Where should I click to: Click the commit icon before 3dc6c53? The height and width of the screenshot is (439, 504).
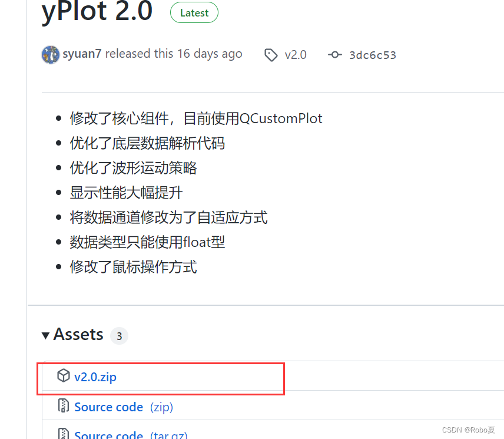[x=334, y=54]
